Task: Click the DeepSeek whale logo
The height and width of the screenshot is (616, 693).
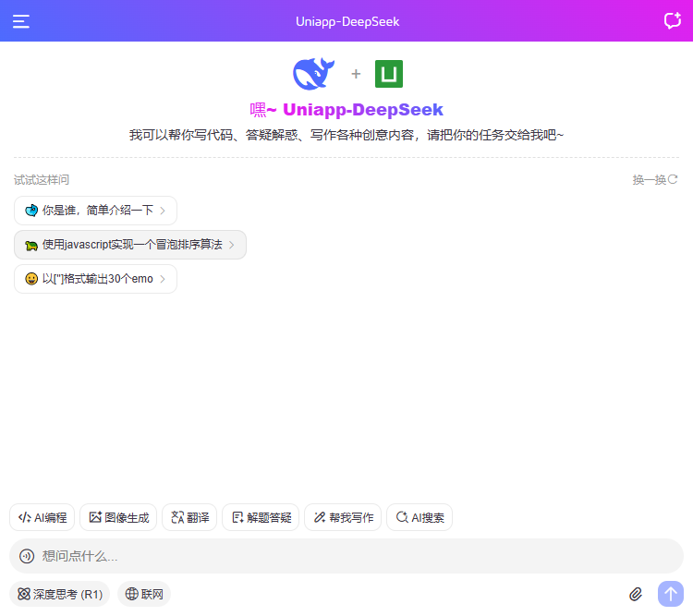Action: pyautogui.click(x=313, y=74)
